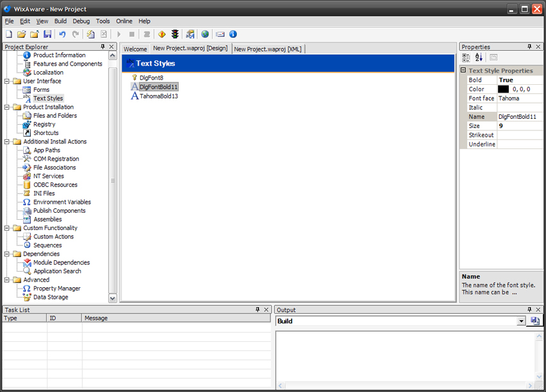546x392 pixels.
Task: Create a new project with the blank page icon
Action: [x=9, y=34]
